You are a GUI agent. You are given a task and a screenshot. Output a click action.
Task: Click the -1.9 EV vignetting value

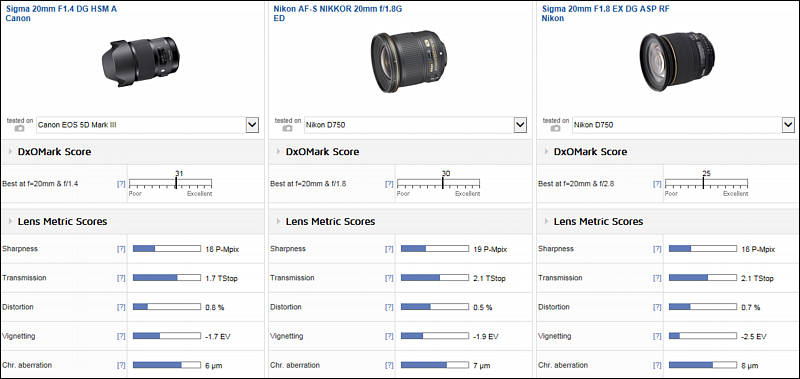(x=486, y=337)
